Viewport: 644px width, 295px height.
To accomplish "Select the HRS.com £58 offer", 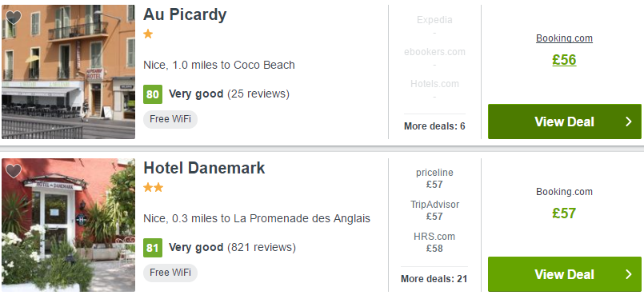I will pos(434,242).
